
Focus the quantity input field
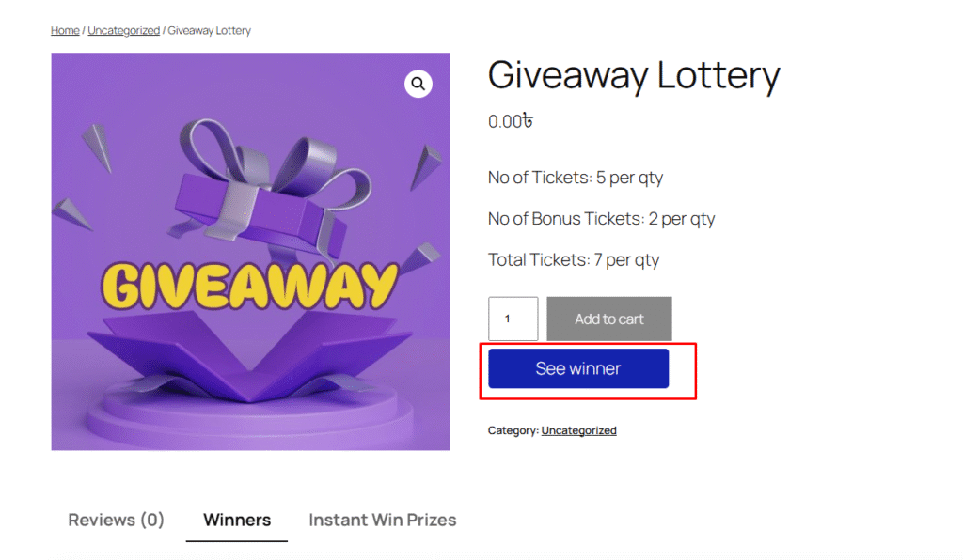point(513,319)
